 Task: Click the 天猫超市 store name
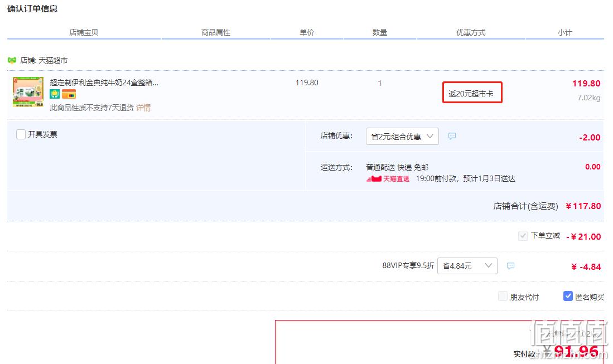click(53, 61)
